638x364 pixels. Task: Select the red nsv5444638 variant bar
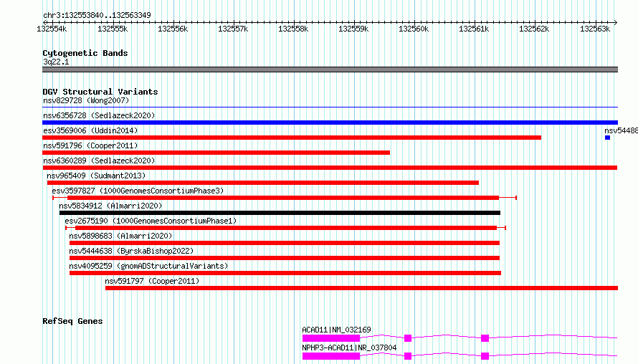coord(285,258)
